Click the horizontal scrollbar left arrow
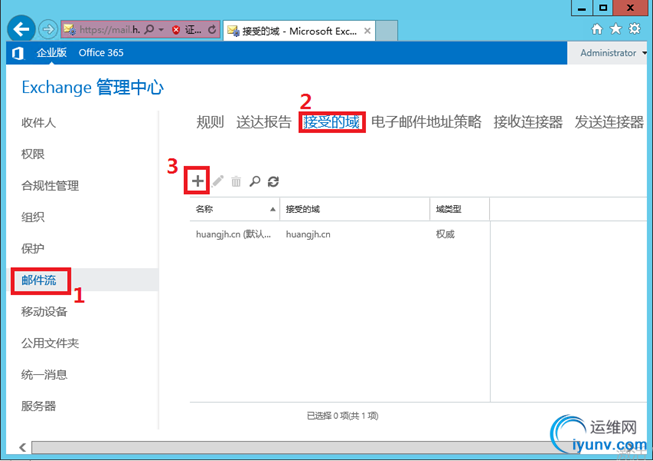Viewport: 653px width, 461px height. pos(22,448)
